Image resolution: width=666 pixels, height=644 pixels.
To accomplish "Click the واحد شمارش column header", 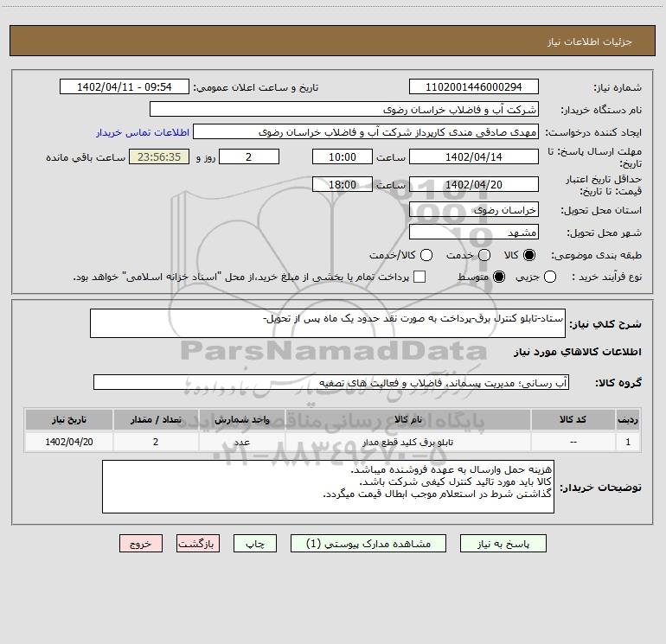I will [241, 419].
